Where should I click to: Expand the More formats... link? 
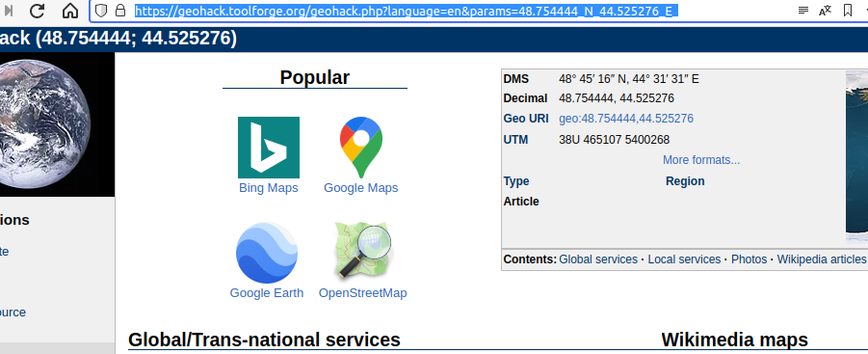tap(701, 160)
